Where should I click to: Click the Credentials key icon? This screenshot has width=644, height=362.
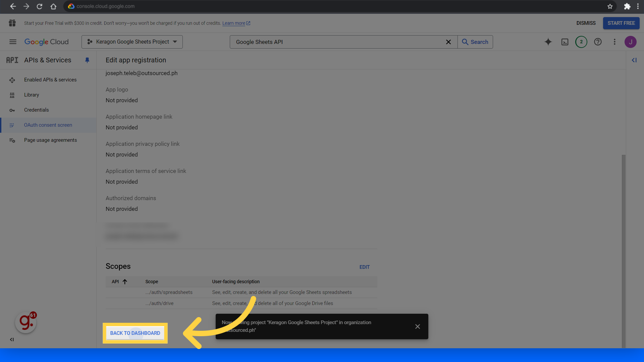(x=12, y=110)
